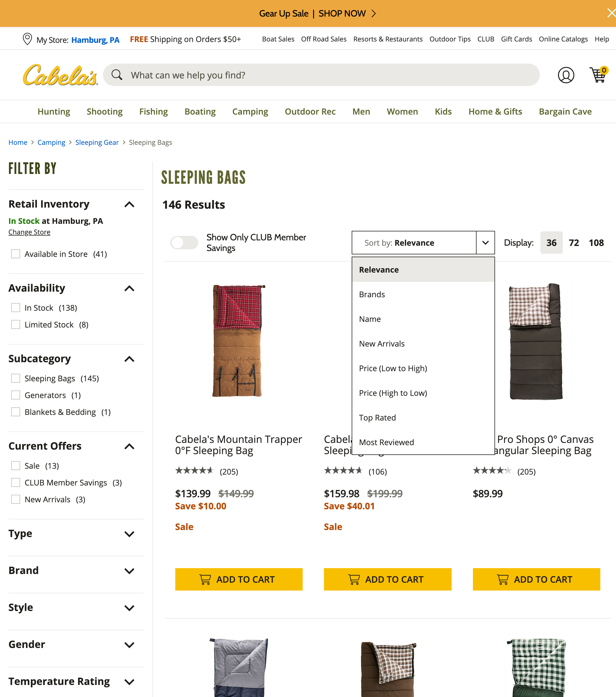Screen dimensions: 616x697
Task: Open the Sort by dropdown arrow
Action: (486, 242)
